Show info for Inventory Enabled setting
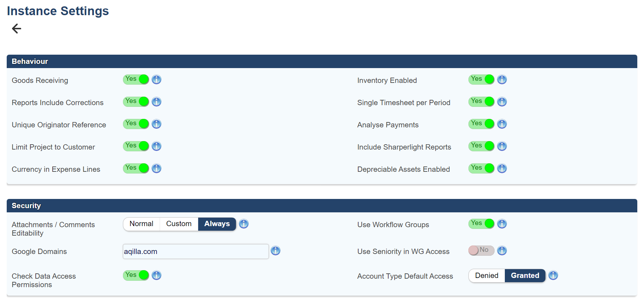 502,80
